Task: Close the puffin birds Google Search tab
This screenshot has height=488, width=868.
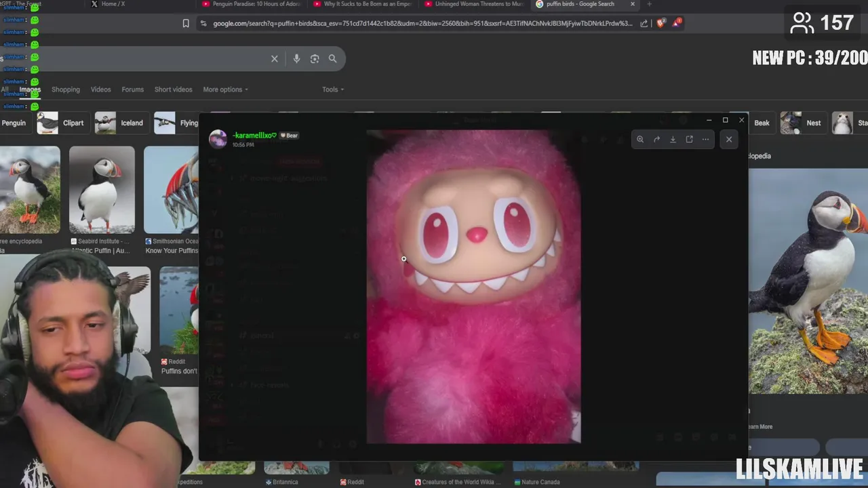Action: tap(633, 4)
